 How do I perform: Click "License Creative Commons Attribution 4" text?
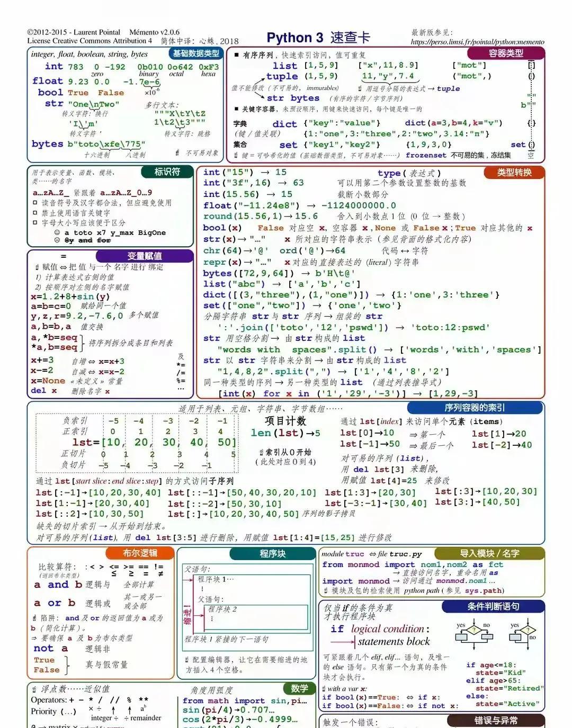click(90, 41)
